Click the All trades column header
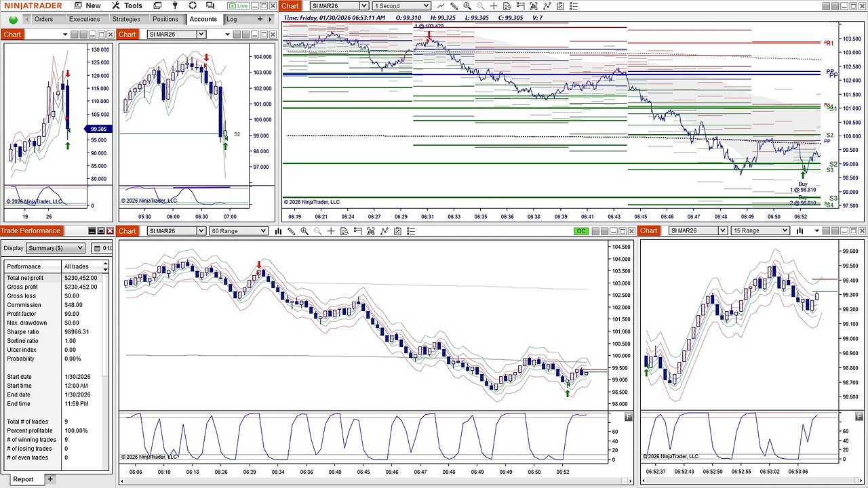 (x=81, y=266)
